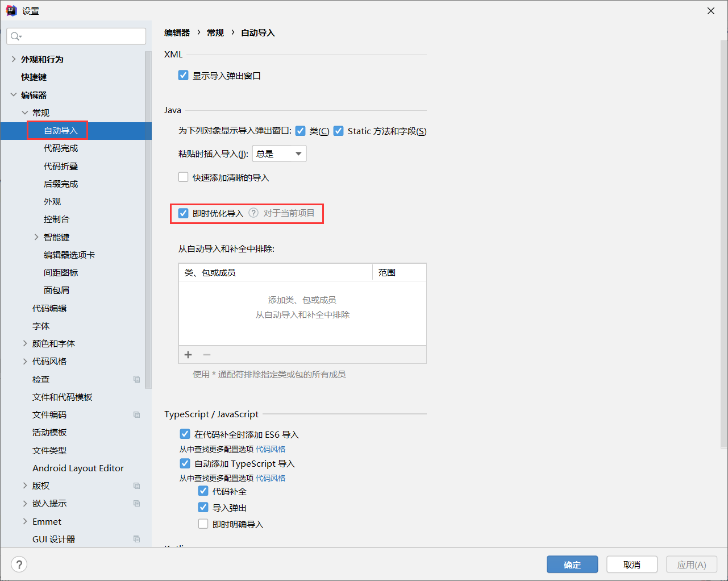Screen dimensions: 728x581
Task: Click the icon beside GUI 设计器
Action: click(136, 539)
